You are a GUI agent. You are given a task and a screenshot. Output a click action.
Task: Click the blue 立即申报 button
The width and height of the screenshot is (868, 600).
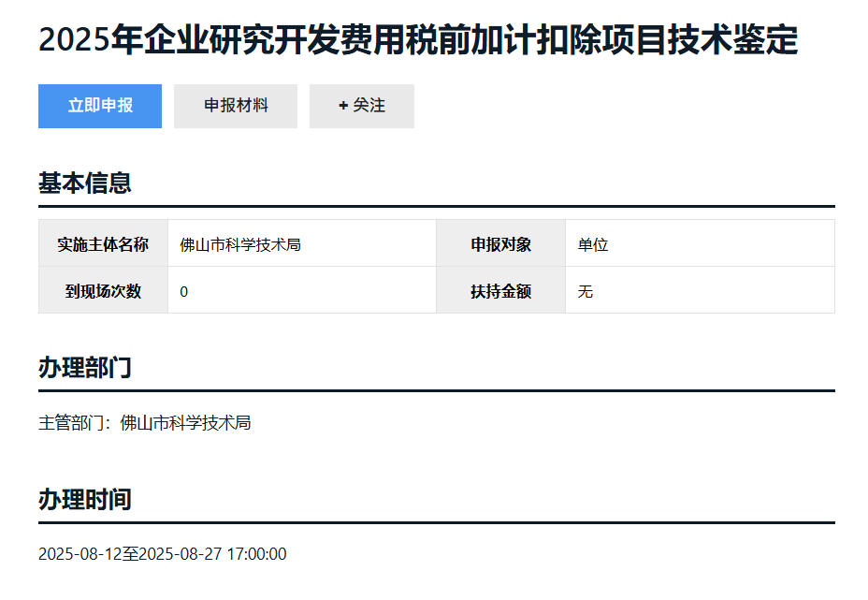[x=100, y=106]
